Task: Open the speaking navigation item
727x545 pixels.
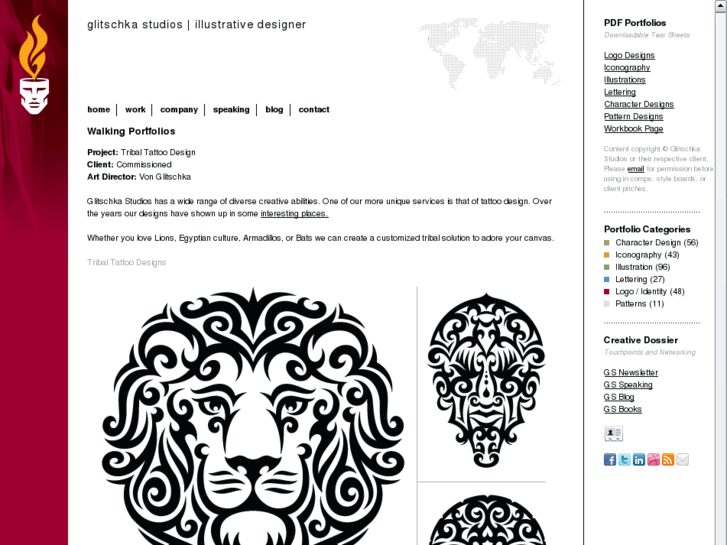Action: [x=231, y=110]
